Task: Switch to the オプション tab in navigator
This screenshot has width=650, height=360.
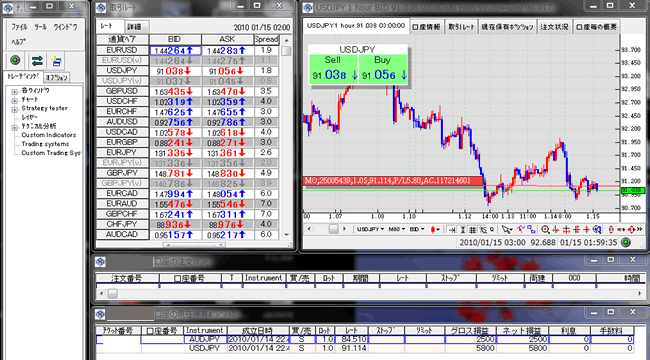Action: 56,78
